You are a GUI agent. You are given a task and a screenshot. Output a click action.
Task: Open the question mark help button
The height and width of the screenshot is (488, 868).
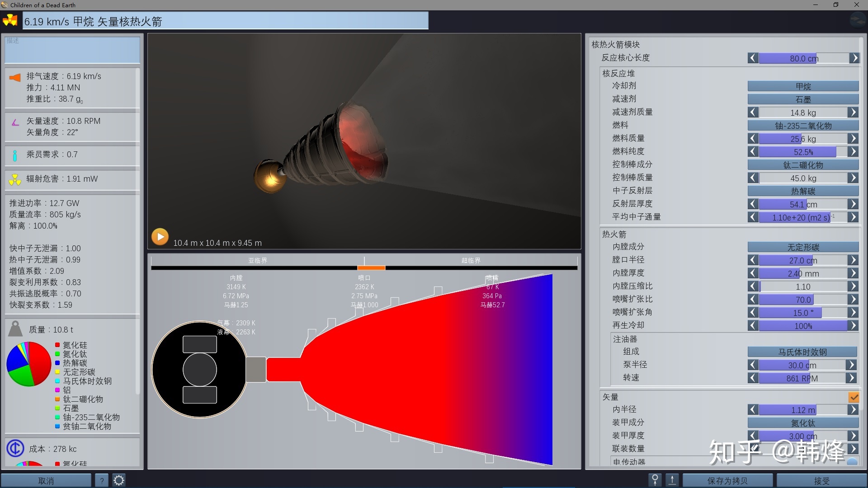point(102,480)
